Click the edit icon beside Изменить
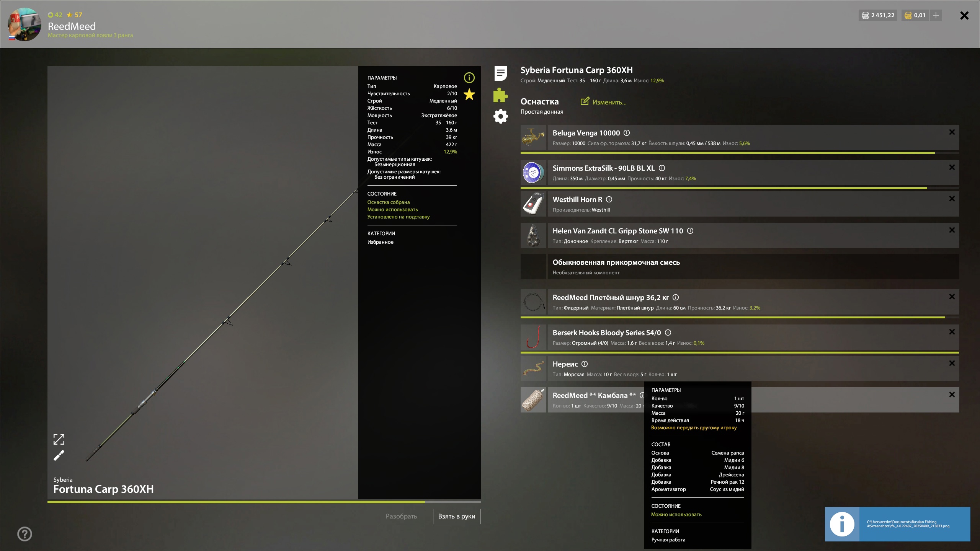The image size is (980, 551). [585, 101]
